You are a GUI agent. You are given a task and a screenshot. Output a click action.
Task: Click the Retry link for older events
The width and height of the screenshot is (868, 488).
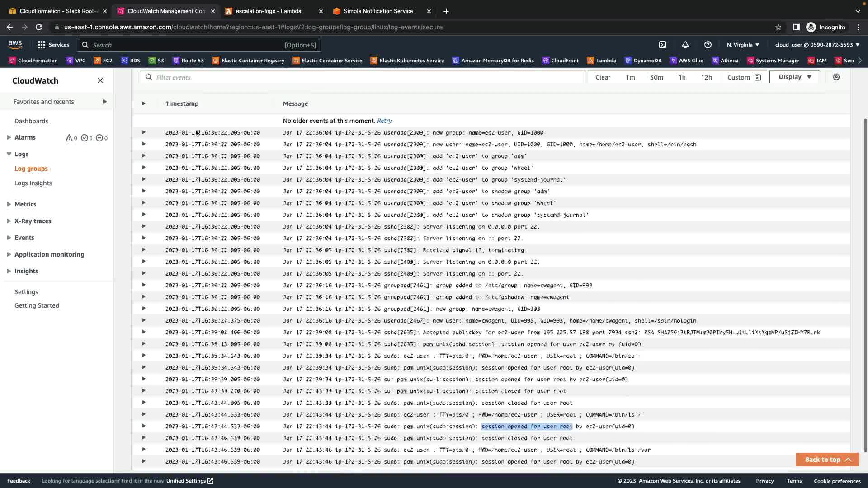384,121
